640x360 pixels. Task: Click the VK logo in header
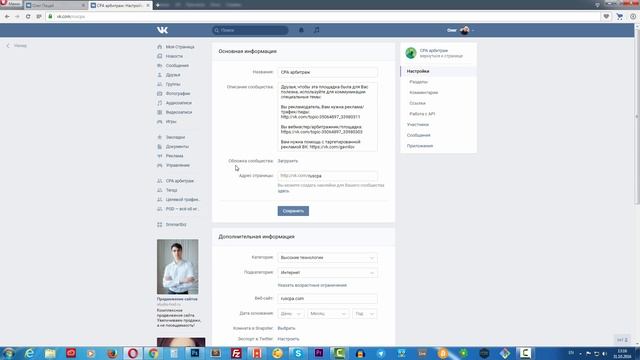162,30
